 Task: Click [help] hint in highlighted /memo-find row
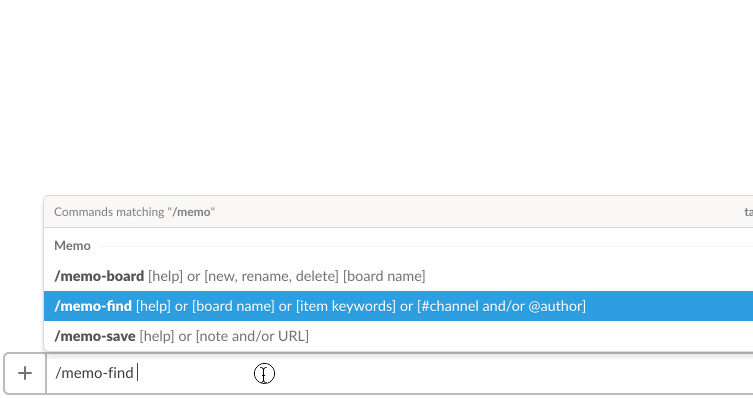tap(153, 306)
